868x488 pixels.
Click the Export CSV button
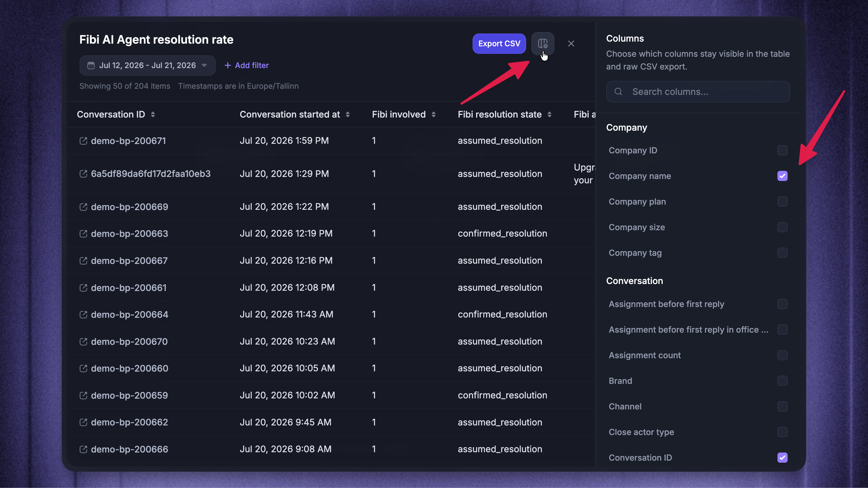click(499, 43)
